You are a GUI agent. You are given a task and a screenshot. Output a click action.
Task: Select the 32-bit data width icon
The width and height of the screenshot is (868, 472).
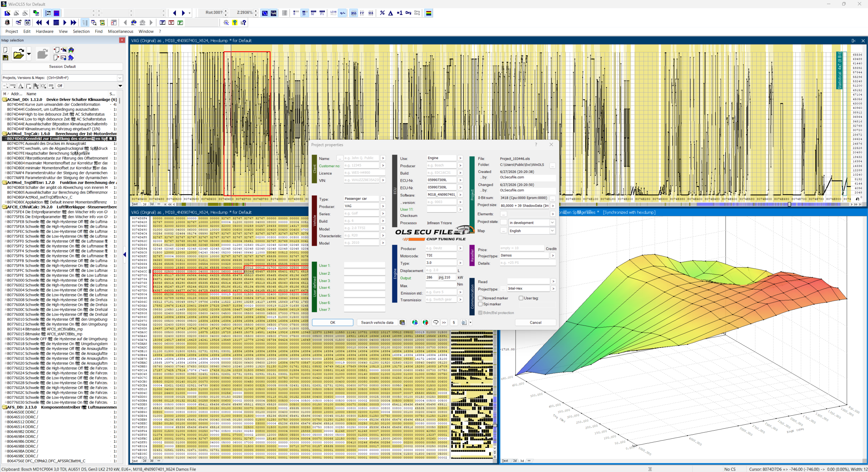pos(313,13)
